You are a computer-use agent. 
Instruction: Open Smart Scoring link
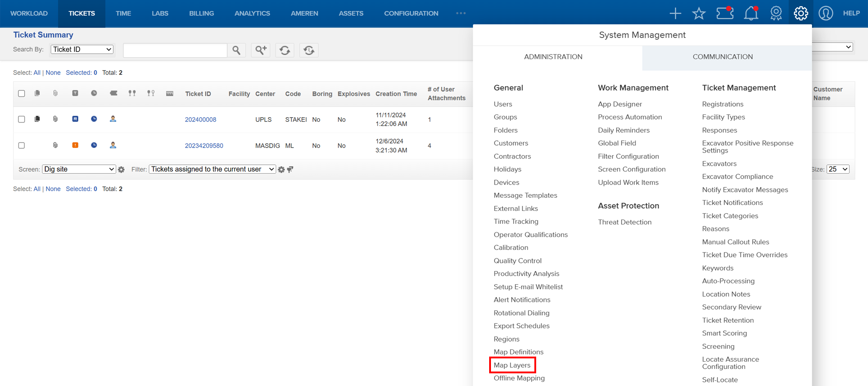pyautogui.click(x=724, y=333)
